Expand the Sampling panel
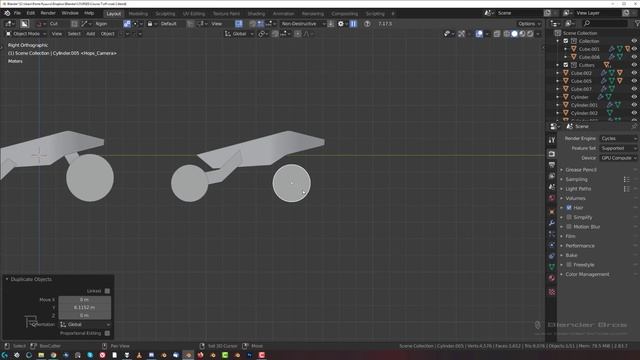This screenshot has height=360, width=640. coord(576,179)
